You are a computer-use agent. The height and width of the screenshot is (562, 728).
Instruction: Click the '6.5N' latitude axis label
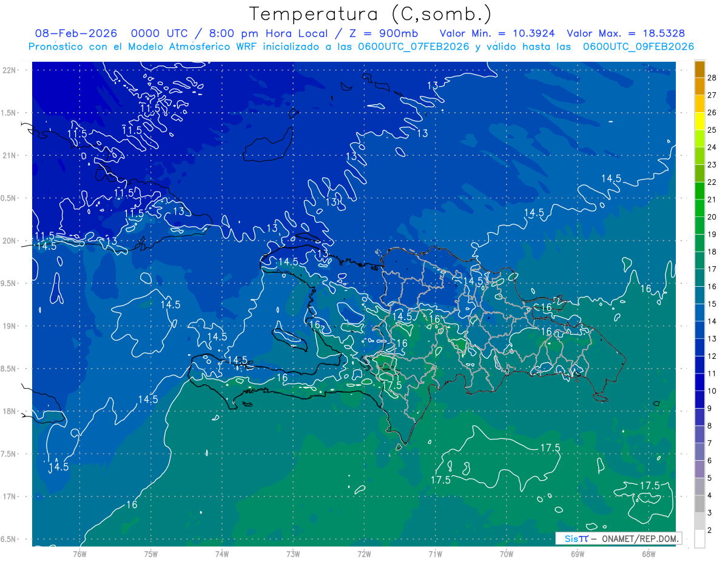[8, 539]
